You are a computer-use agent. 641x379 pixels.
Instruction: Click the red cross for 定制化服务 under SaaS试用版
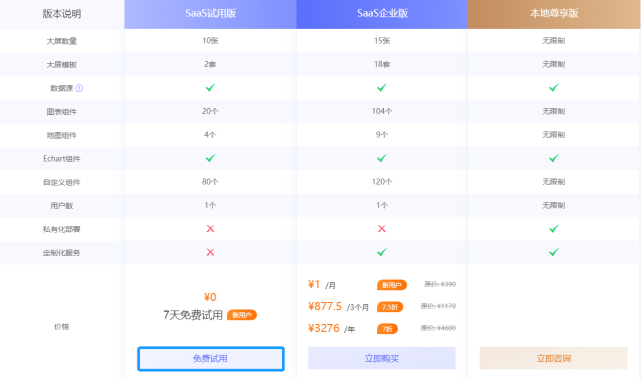point(210,252)
